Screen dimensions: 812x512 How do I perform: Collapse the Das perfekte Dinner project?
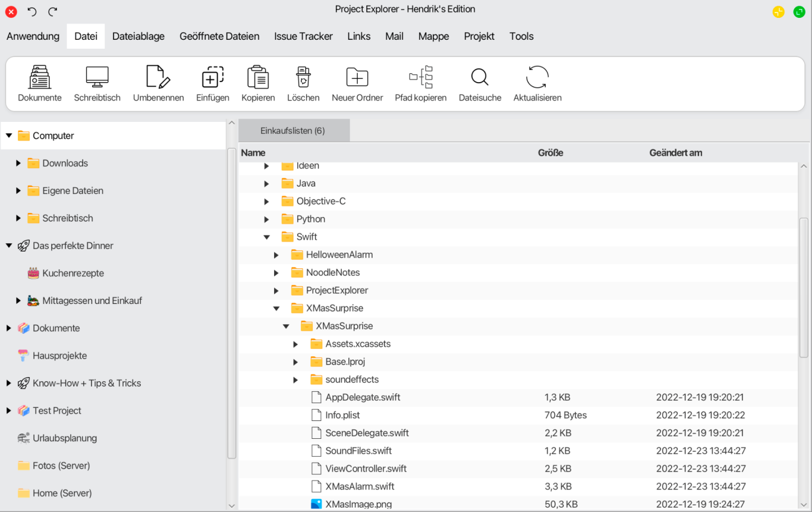[9, 246]
